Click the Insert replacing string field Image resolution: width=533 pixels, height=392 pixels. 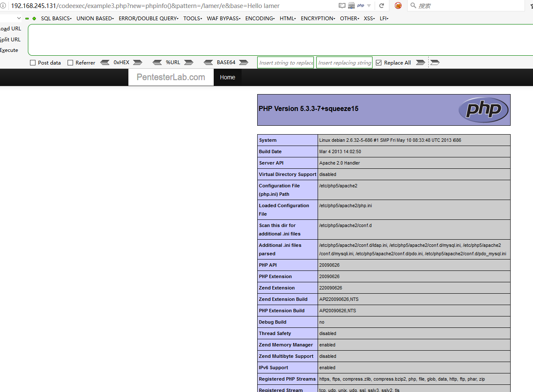tap(344, 62)
